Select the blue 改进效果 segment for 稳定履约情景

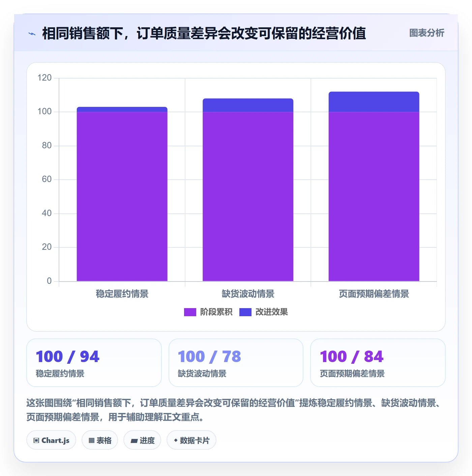122,110
